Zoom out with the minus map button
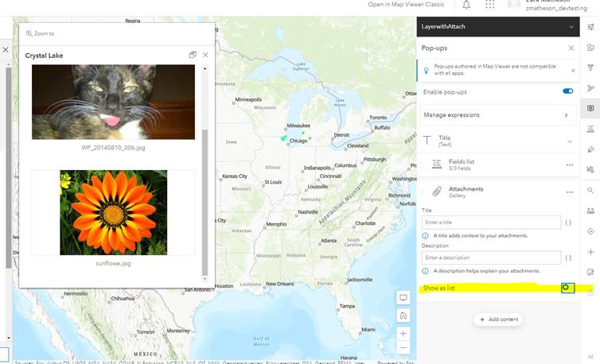This screenshot has width=600, height=364. click(403, 347)
